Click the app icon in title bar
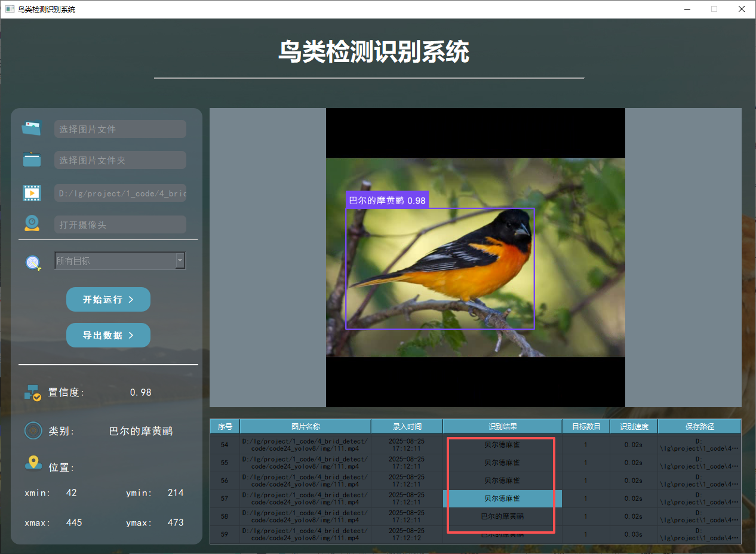 [10, 9]
